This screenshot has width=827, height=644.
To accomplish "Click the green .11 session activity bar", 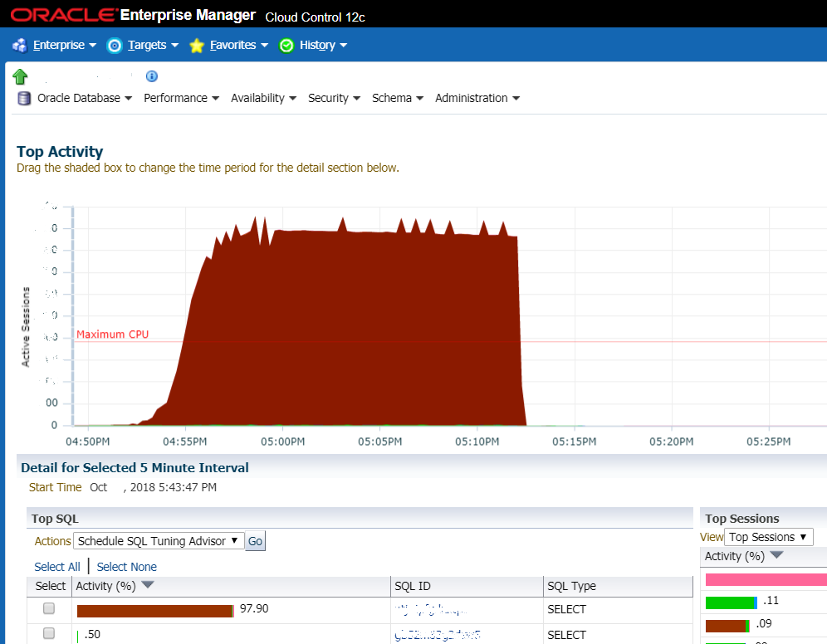I will click(x=731, y=603).
